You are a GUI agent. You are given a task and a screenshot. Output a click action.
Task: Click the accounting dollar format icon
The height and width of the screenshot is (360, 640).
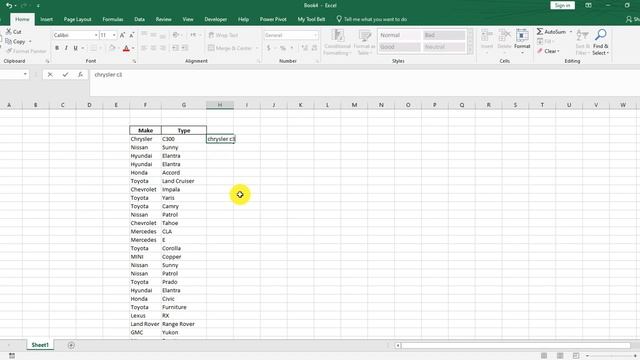tap(268, 48)
